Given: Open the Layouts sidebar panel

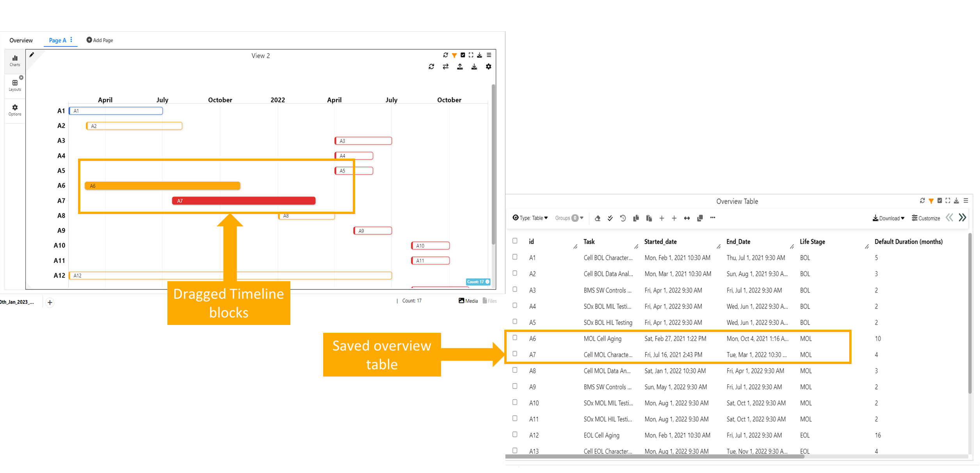Looking at the screenshot, I should [x=15, y=85].
